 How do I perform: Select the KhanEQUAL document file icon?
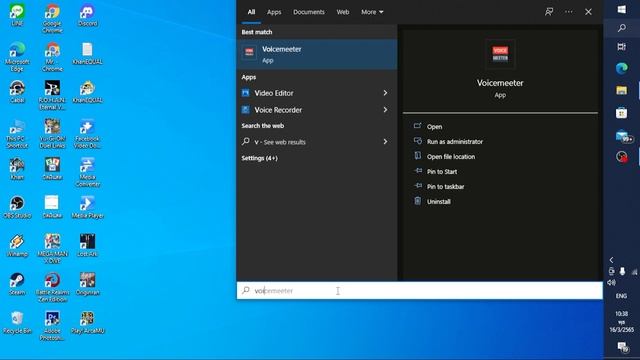(x=87, y=53)
